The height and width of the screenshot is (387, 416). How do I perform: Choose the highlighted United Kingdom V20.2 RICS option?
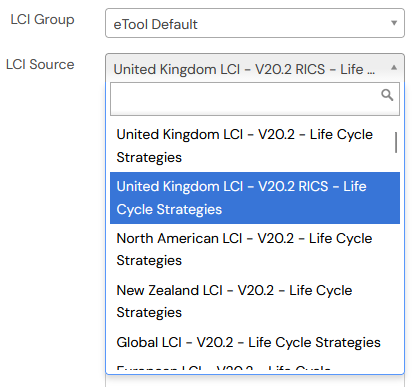pos(255,198)
